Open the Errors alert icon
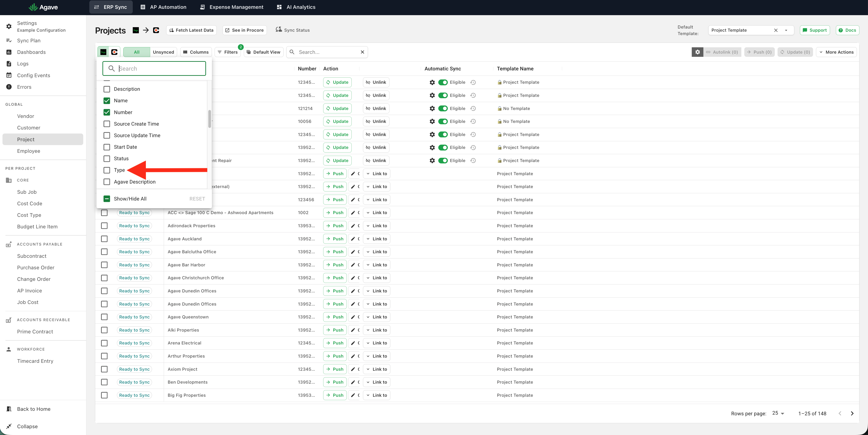Viewport: 868px width, 435px height. tap(9, 87)
